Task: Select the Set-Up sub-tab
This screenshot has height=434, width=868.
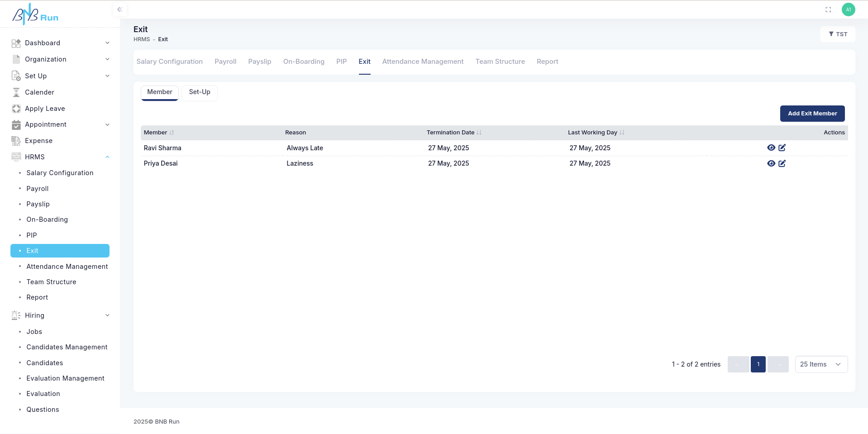Action: [200, 92]
